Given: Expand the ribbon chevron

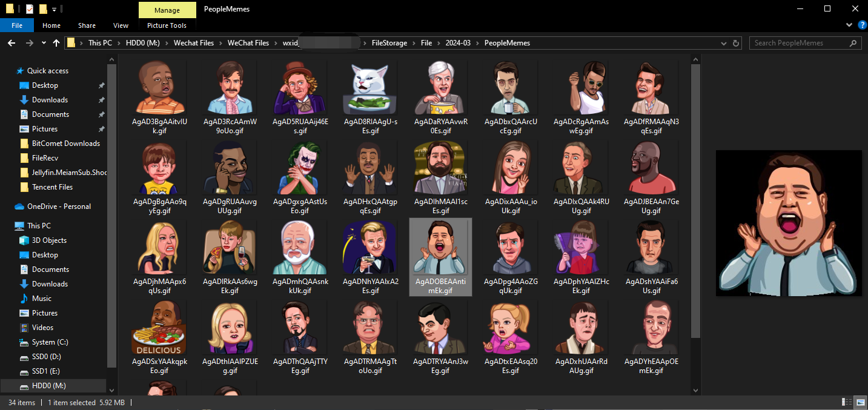Looking at the screenshot, I should point(849,25).
